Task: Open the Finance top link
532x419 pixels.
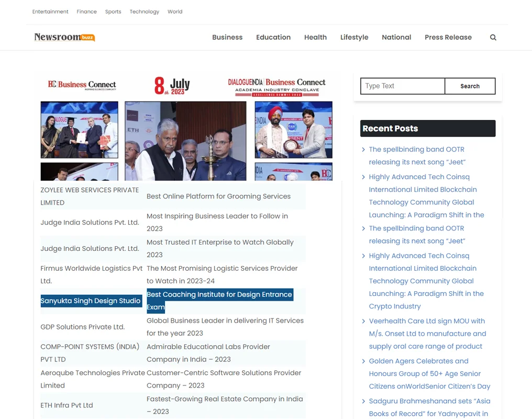Action: coord(86,12)
